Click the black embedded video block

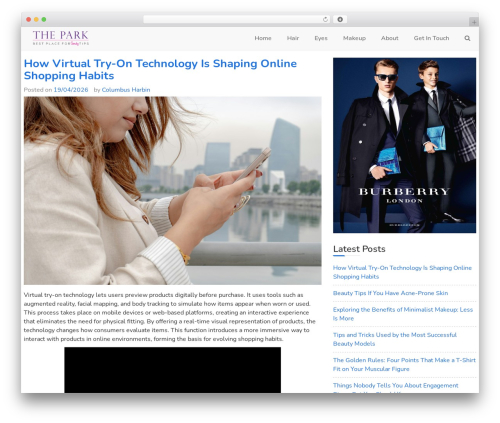pos(172,370)
